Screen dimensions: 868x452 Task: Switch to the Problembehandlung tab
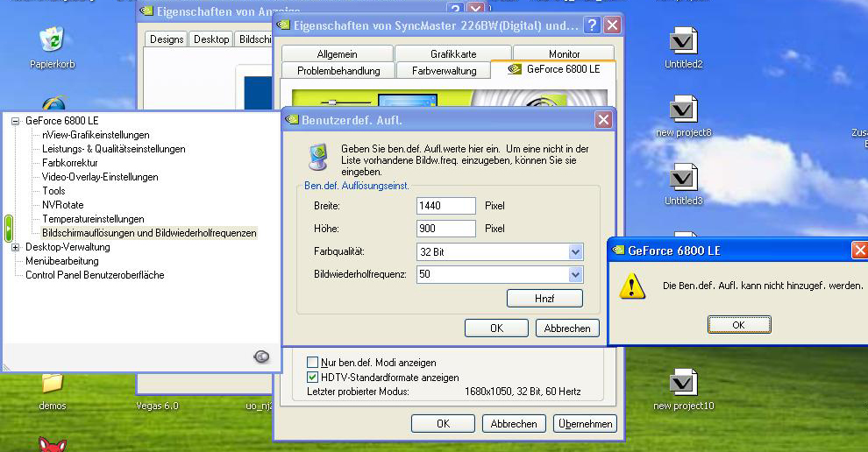coord(338,70)
